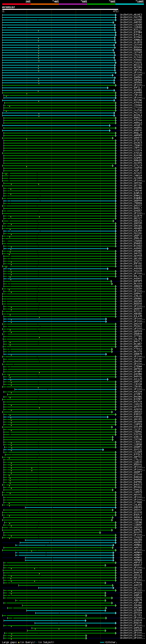Click the cyan 100-character scale bar in legend
Image resolution: width=146 pixels, height=644 pixels.
102,642
